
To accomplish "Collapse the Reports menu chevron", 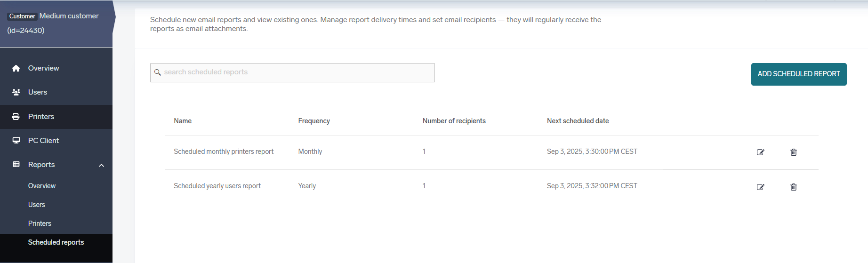I will pyautogui.click(x=101, y=165).
